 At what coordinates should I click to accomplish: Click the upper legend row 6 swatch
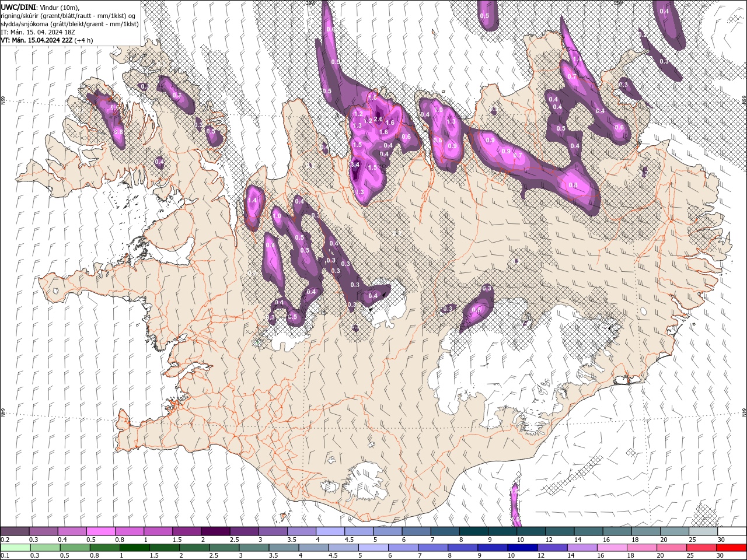click(x=416, y=531)
